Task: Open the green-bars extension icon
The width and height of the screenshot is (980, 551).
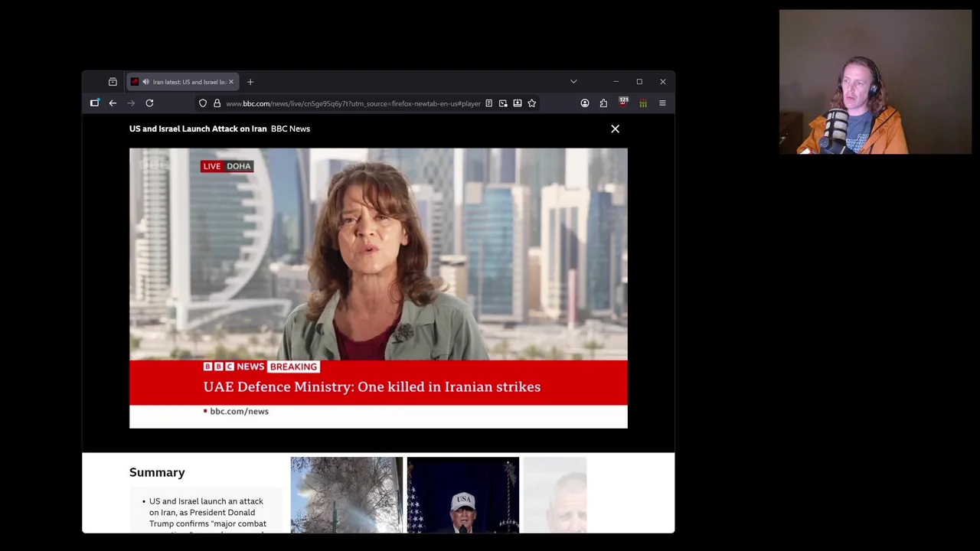Action: (x=643, y=103)
